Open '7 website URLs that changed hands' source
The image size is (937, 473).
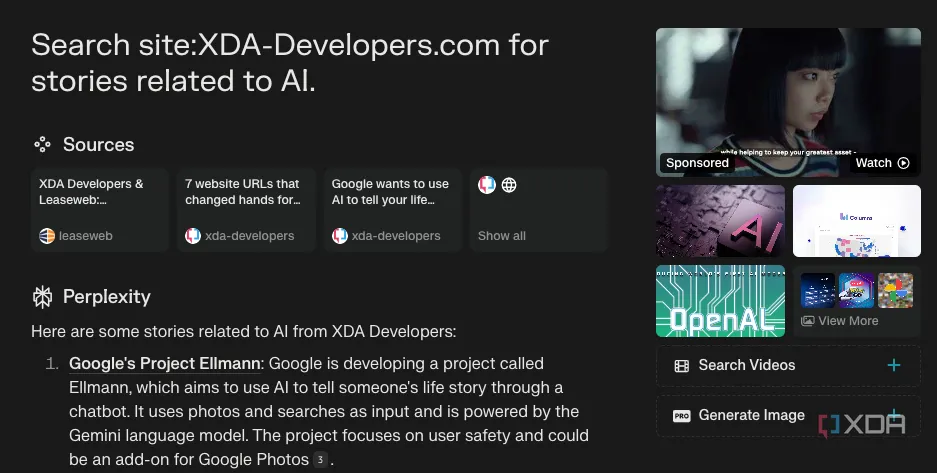[247, 209]
